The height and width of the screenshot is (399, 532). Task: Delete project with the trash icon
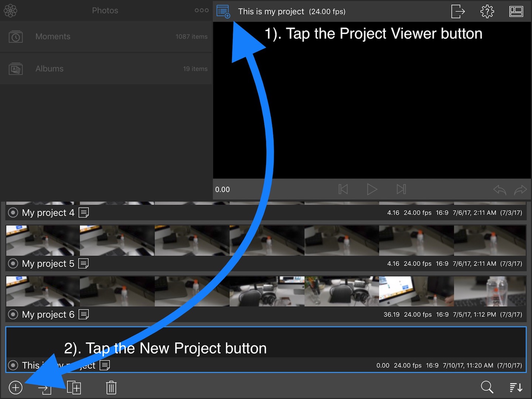pos(111,388)
